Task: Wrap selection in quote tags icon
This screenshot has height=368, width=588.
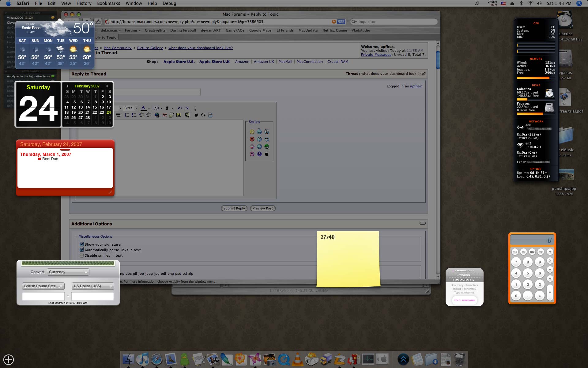Action: coord(187,115)
